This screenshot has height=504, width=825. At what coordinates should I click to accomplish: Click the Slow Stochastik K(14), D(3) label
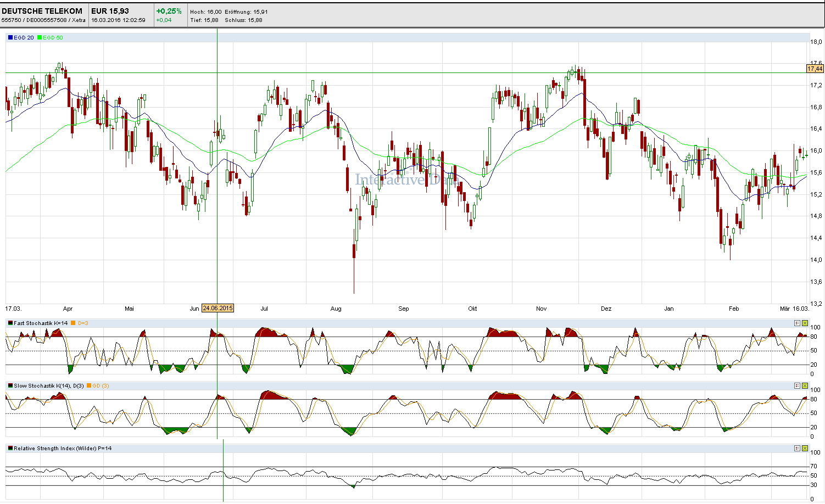click(x=49, y=386)
